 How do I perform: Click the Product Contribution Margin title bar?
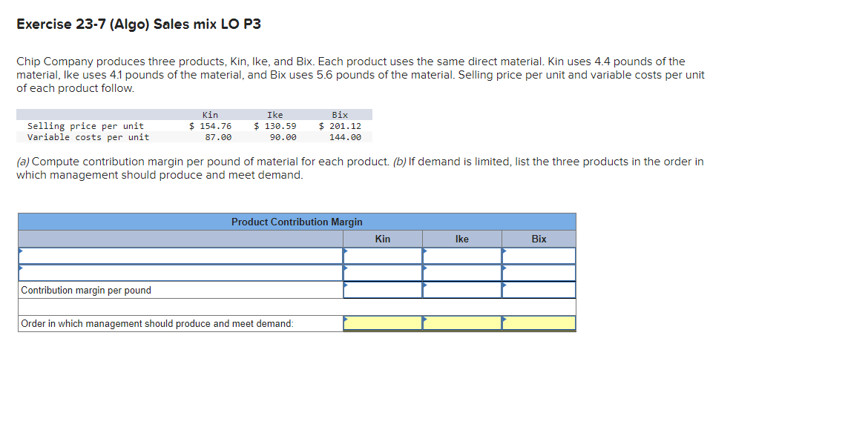(297, 221)
